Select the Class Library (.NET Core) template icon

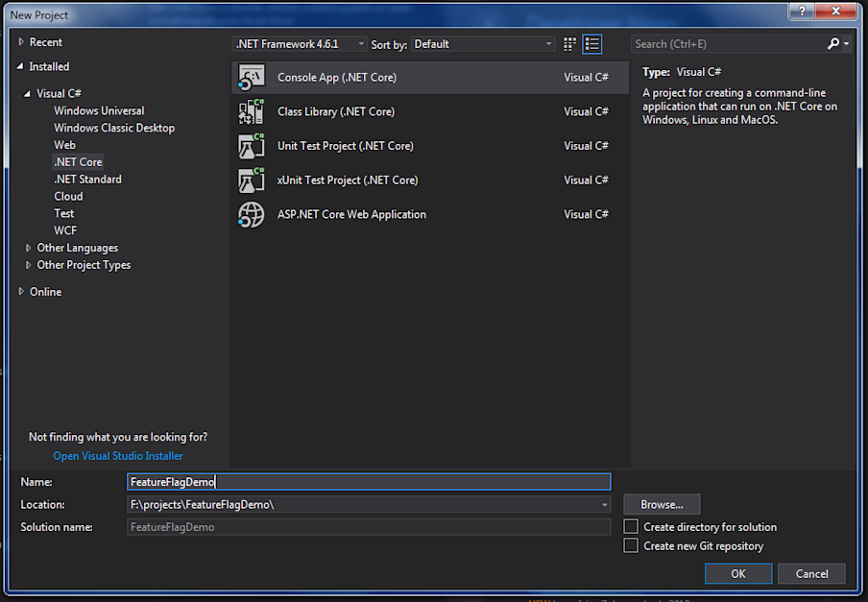pyautogui.click(x=250, y=111)
